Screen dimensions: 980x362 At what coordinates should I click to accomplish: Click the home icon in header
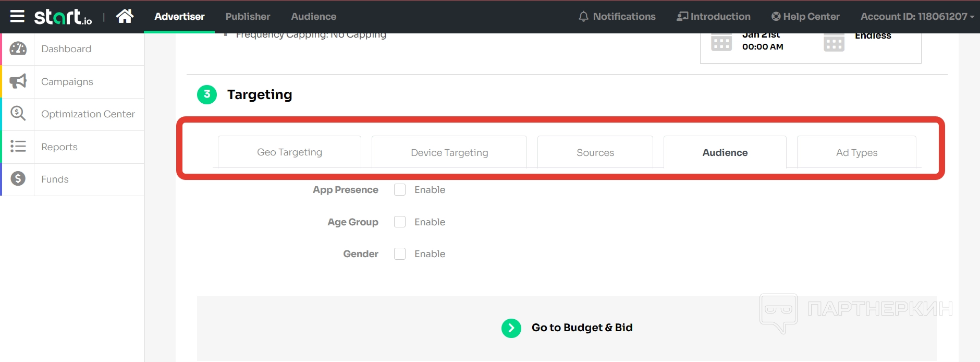click(x=125, y=16)
